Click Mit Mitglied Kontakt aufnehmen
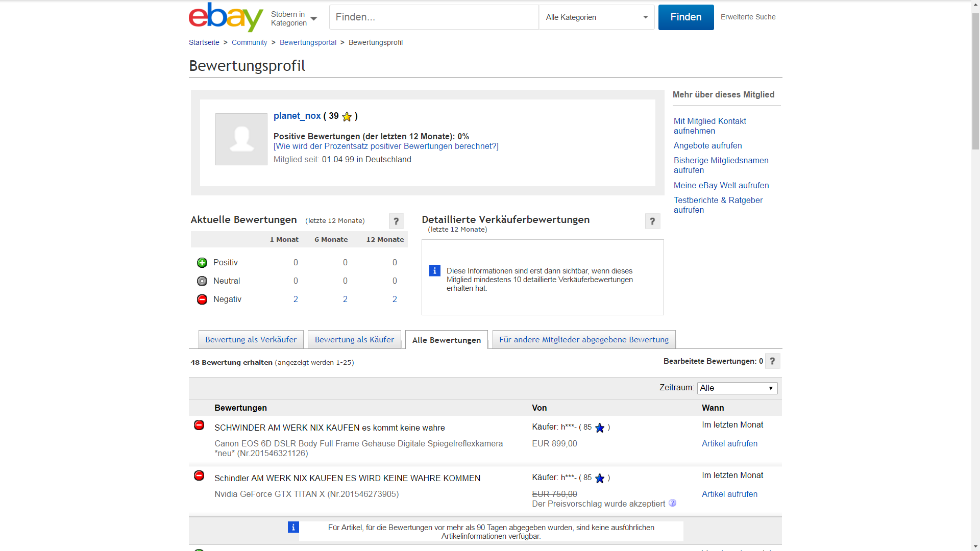The width and height of the screenshot is (980, 551). point(709,126)
